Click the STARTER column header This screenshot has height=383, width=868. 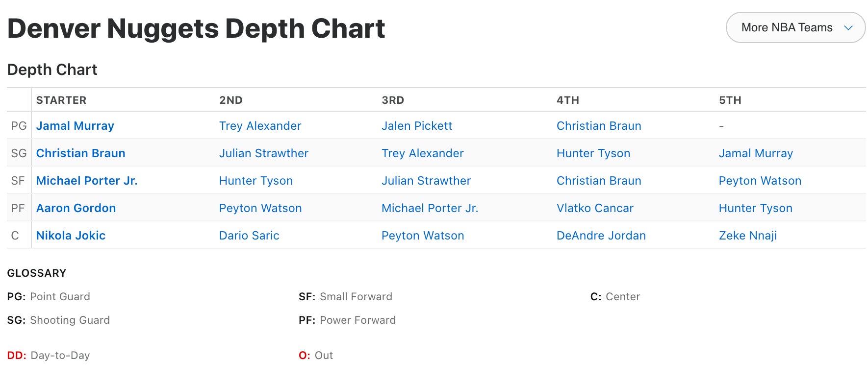pos(61,100)
